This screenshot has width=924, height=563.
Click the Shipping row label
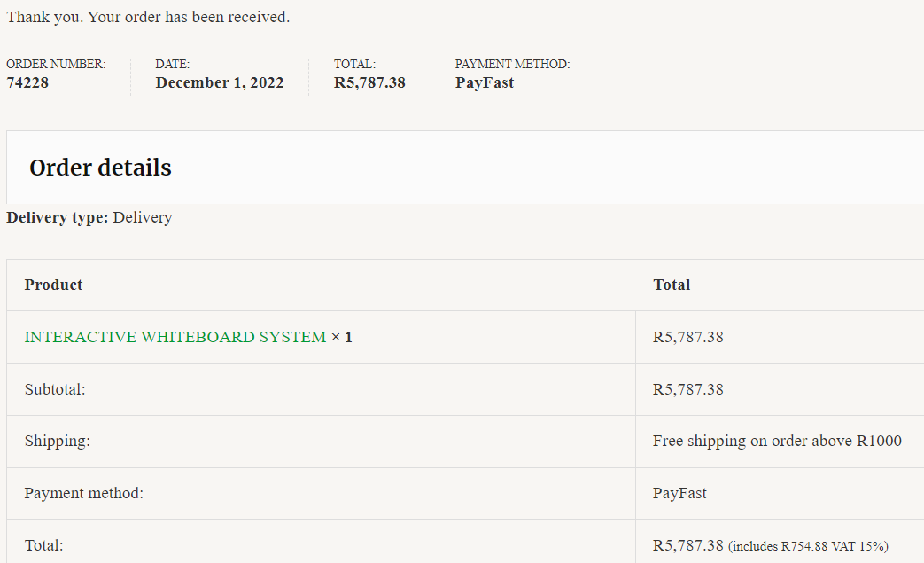(57, 441)
